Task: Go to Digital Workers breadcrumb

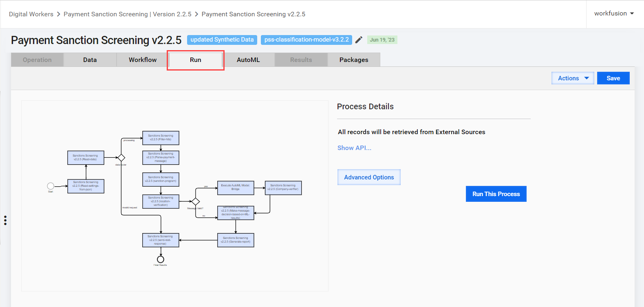Action: pos(31,14)
